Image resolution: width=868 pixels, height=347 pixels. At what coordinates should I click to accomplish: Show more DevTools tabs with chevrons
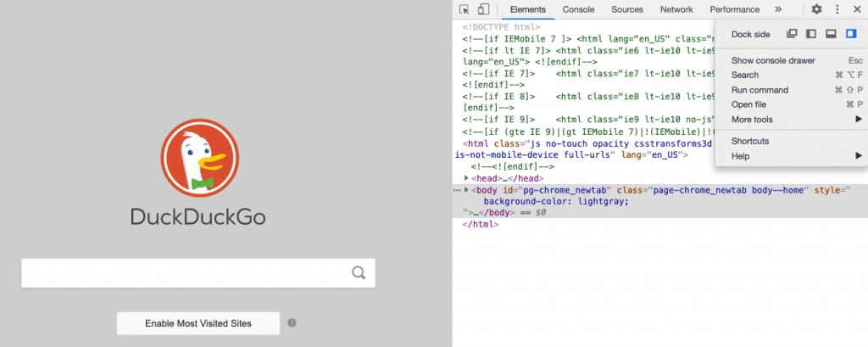point(778,9)
